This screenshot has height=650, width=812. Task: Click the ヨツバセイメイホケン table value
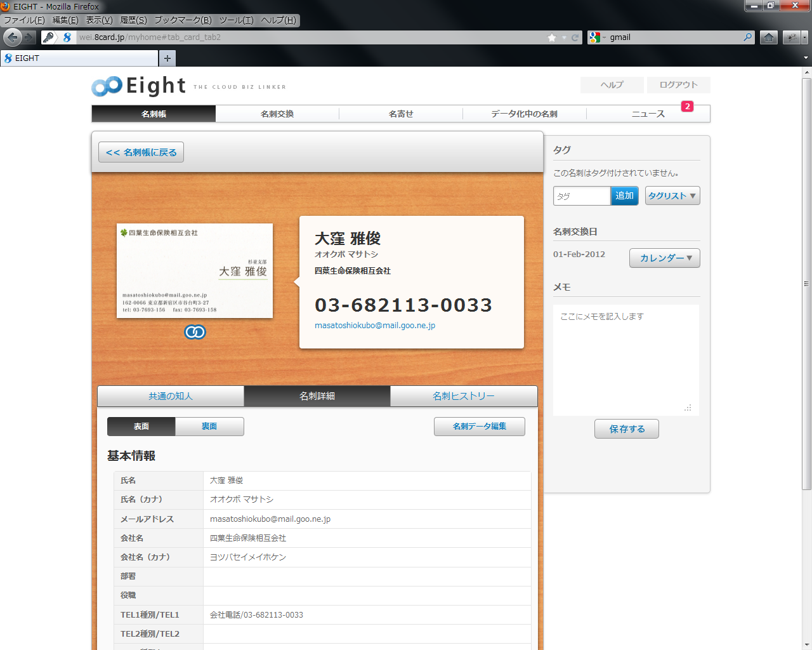point(248,557)
